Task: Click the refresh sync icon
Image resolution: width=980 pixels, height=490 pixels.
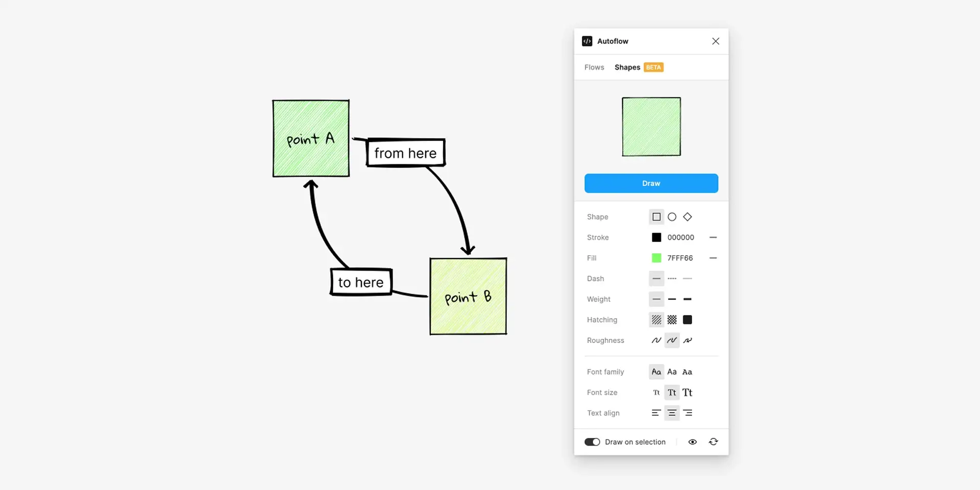Action: click(714, 442)
